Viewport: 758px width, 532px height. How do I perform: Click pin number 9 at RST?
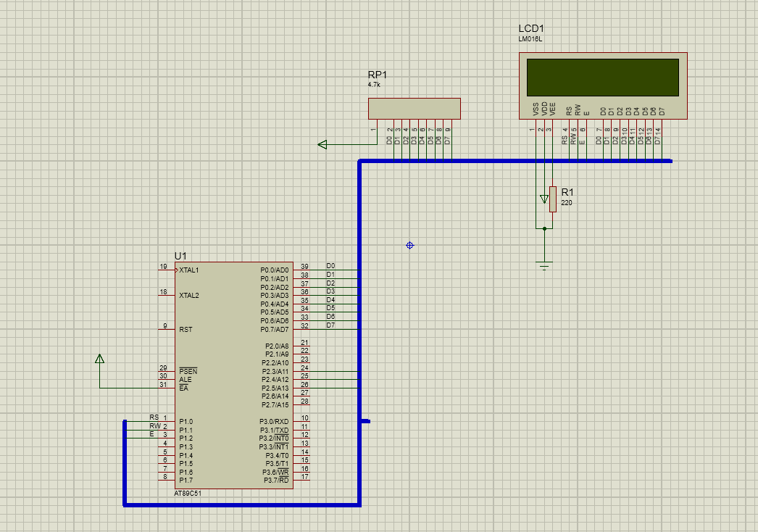tap(165, 326)
